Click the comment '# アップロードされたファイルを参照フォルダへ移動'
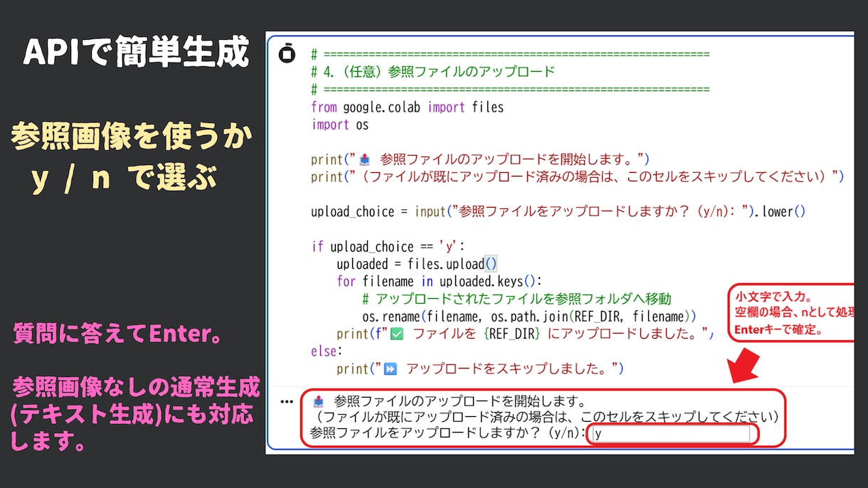The width and height of the screenshot is (868, 488). [517, 299]
